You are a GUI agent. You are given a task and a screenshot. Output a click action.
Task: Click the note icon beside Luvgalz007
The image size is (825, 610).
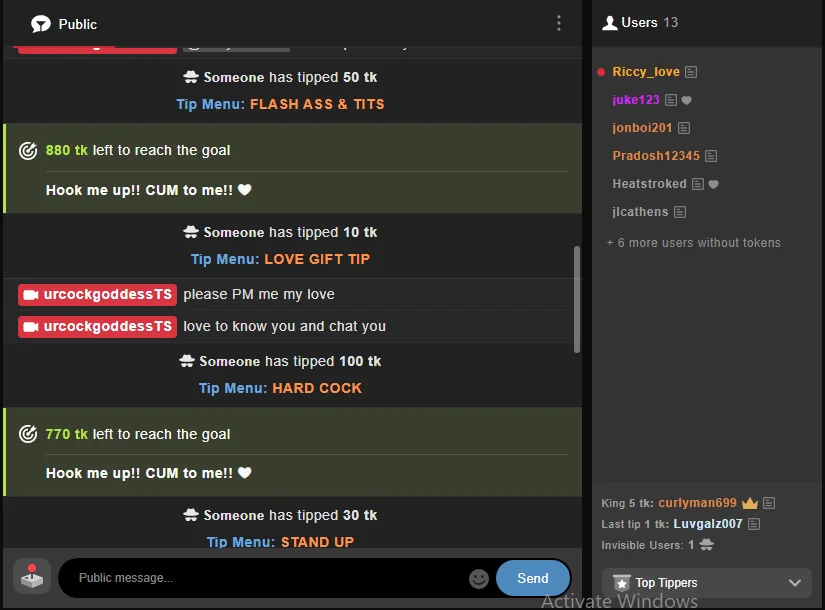(x=754, y=524)
